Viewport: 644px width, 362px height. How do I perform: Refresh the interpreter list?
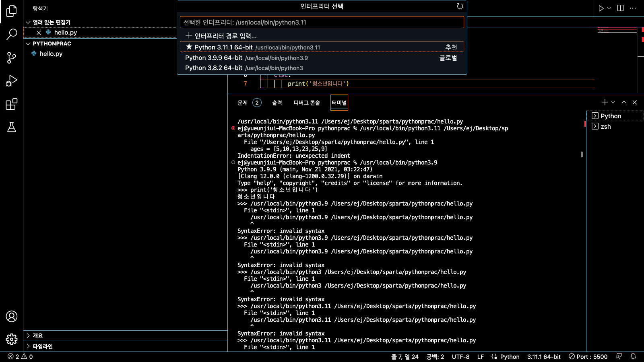(460, 6)
